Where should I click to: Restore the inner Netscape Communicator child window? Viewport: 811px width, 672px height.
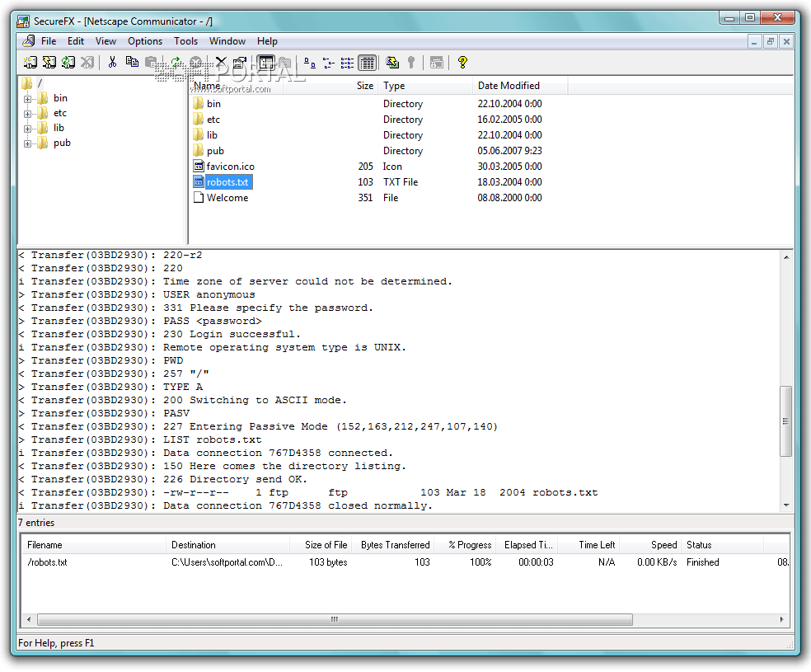tap(770, 41)
